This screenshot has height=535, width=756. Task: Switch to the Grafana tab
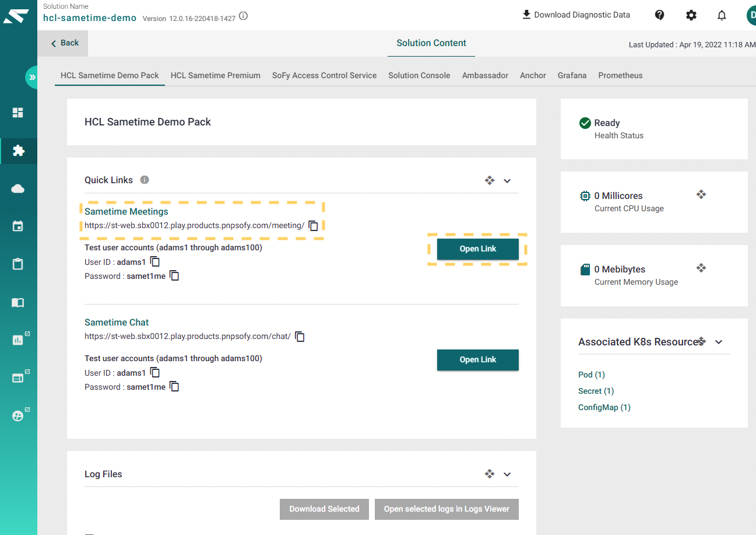click(x=572, y=75)
